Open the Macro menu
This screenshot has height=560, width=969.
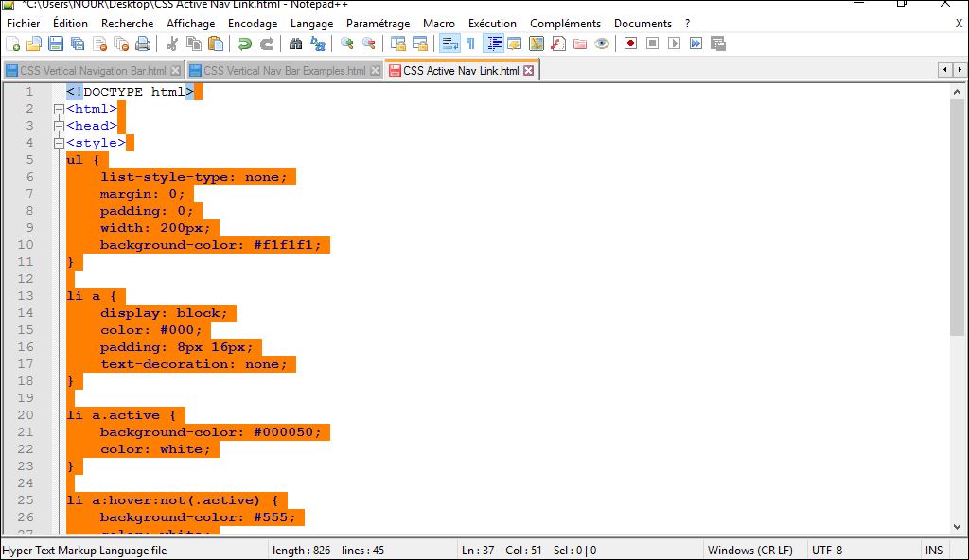tap(439, 24)
